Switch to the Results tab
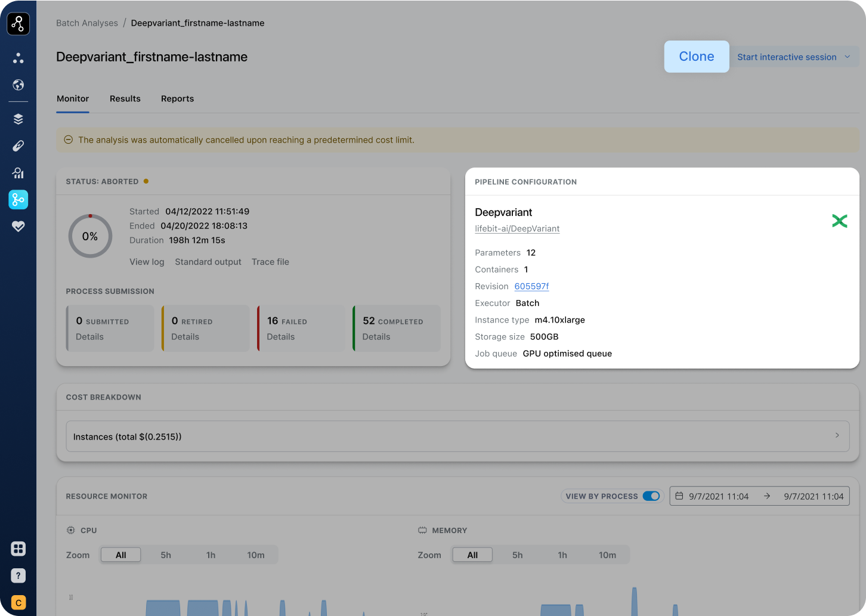 125,98
